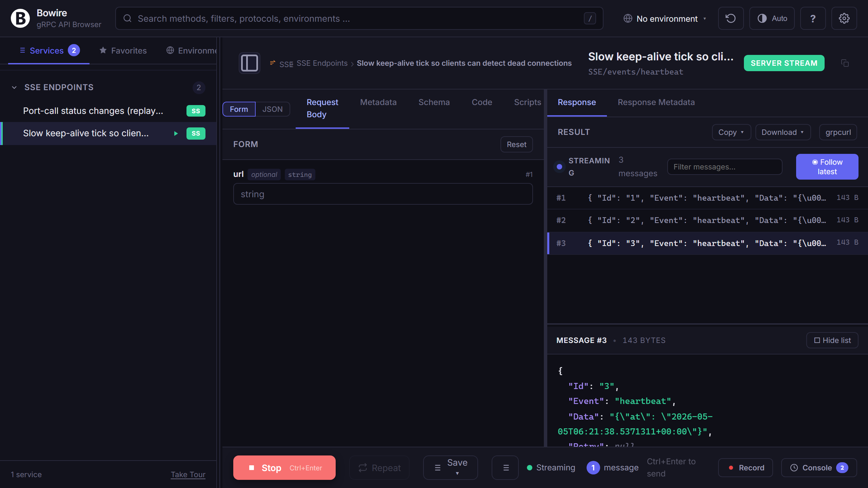Select the Request Body tab

(x=322, y=108)
